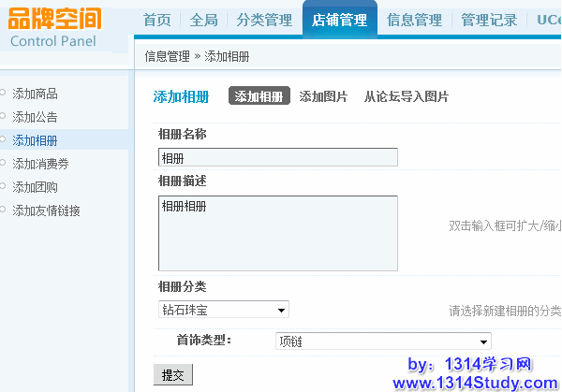Viewport: 562px width, 392px height.
Task: Open 添加公告 from the left menu
Action: pos(35,117)
